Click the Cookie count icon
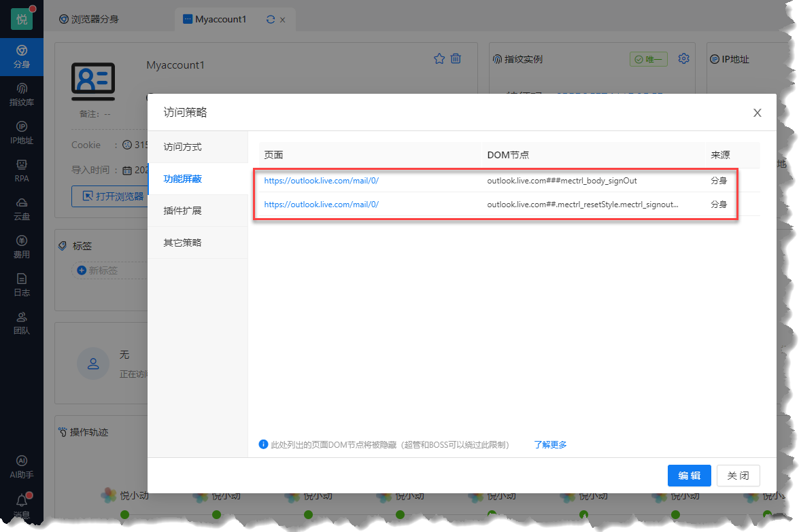 [127, 145]
